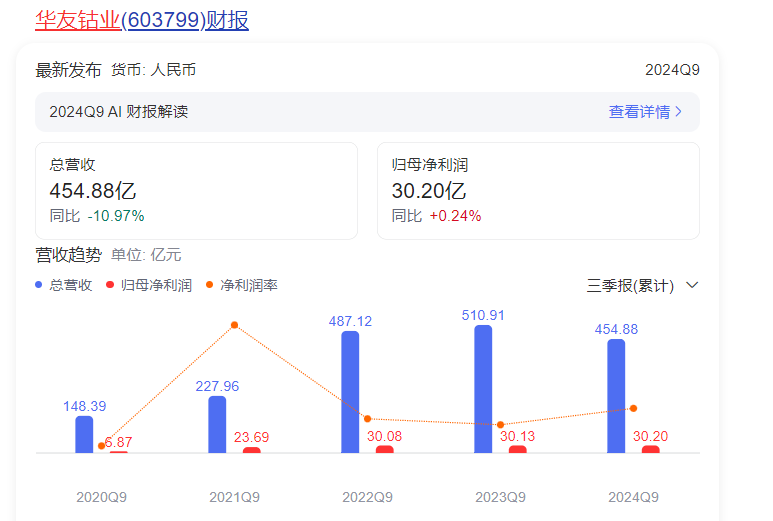Click the 2020Q9 orange margin data point
773x521 pixels.
pos(102,446)
